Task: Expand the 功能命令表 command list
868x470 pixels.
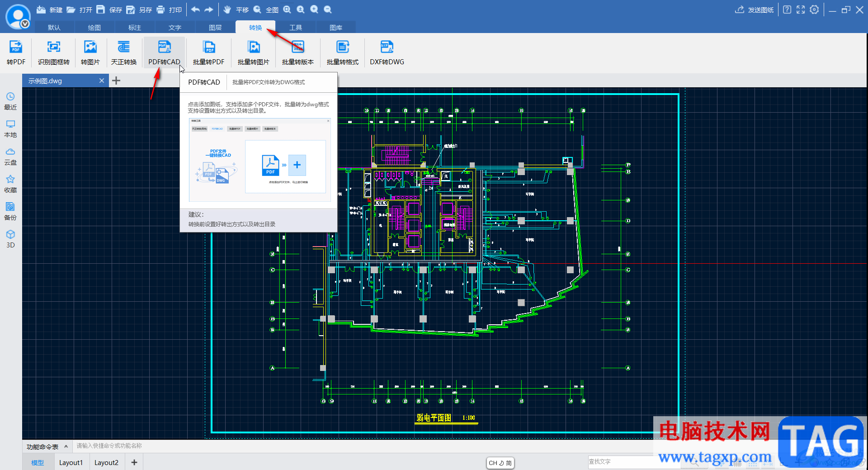Action: [x=47, y=446]
